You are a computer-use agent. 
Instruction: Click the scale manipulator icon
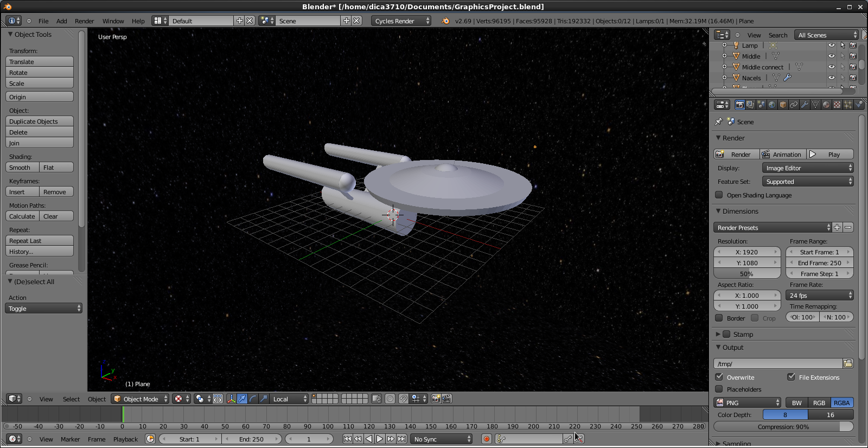pyautogui.click(x=264, y=399)
